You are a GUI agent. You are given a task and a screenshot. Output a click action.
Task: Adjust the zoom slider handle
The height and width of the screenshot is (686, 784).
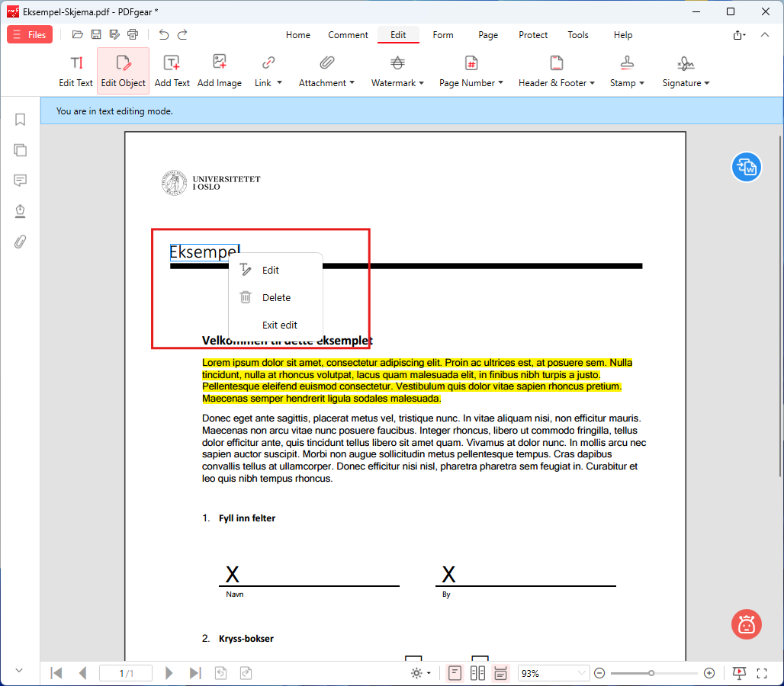[x=651, y=674]
